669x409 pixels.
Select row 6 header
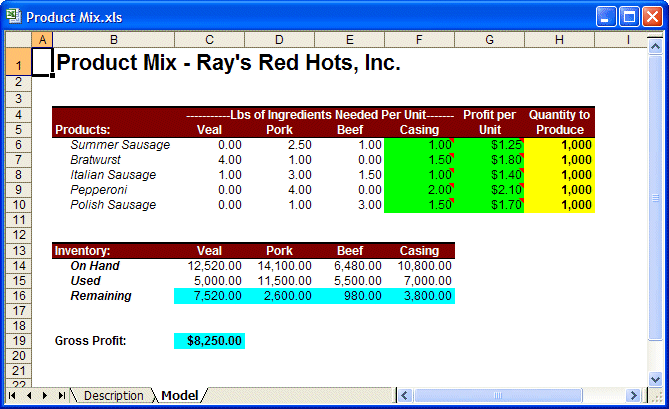tap(18, 145)
